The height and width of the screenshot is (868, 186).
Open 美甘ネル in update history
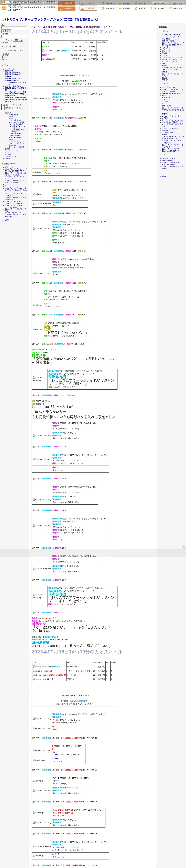point(165,114)
